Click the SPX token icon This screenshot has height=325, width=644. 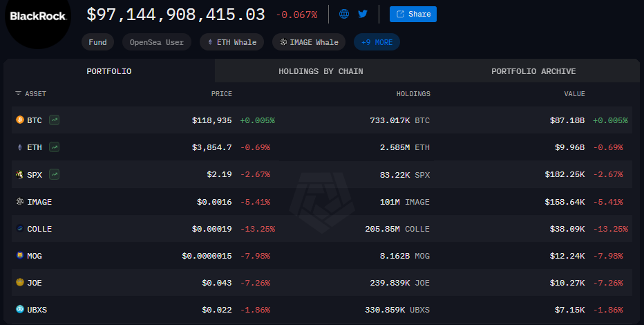(x=20, y=174)
